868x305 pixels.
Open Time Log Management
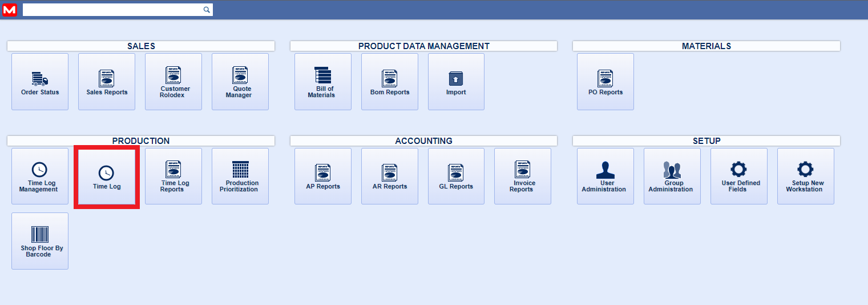pos(40,176)
